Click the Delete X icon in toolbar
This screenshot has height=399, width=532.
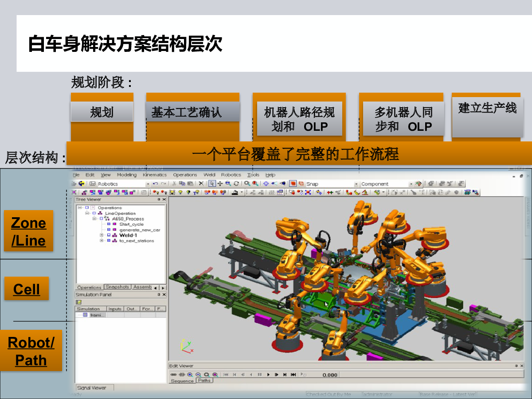201,184
